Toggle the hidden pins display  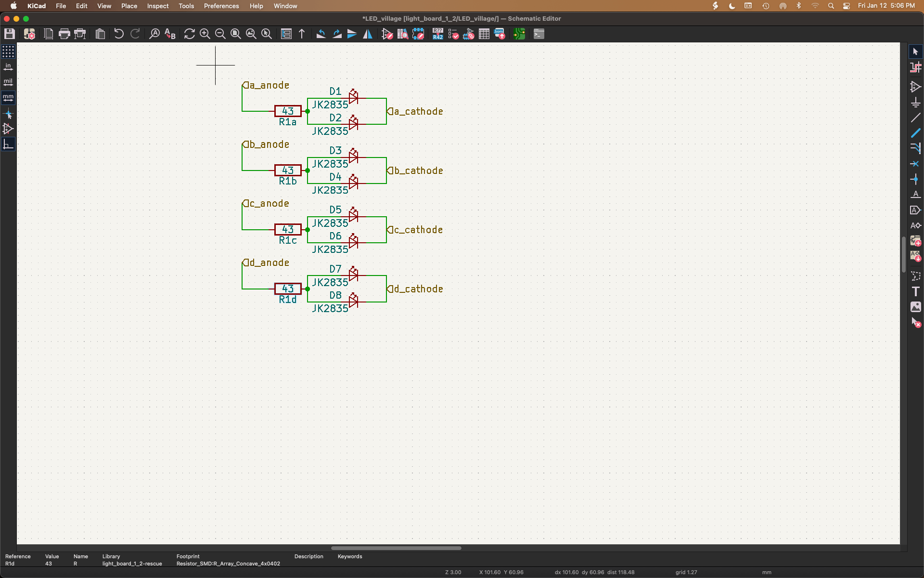(8, 129)
